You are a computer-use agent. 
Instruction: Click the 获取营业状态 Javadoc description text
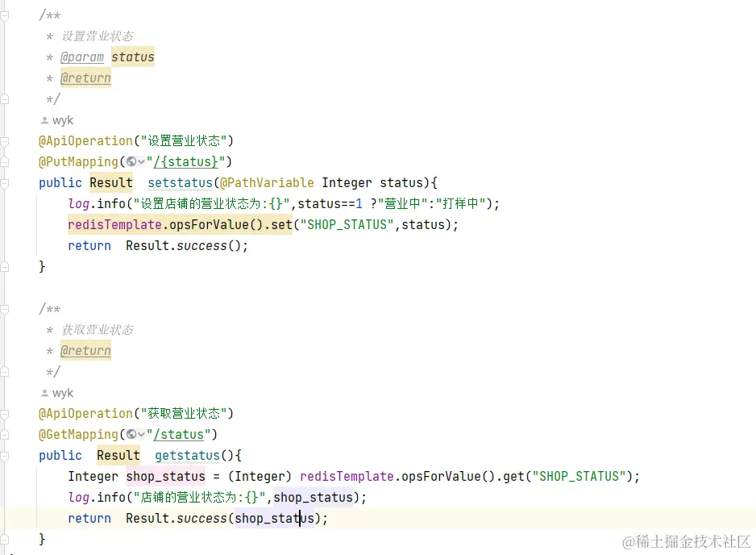click(x=98, y=330)
